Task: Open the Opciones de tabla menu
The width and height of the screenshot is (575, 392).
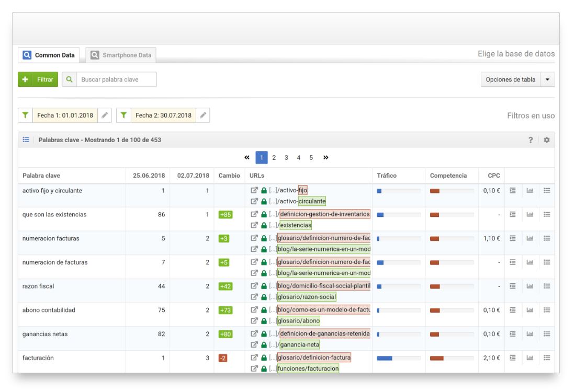Action: click(510, 80)
